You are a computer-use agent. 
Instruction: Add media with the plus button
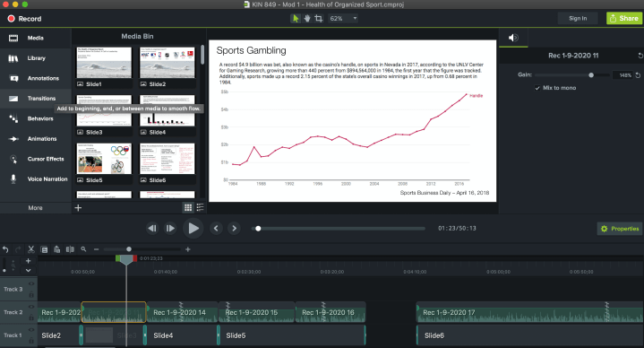point(78,208)
